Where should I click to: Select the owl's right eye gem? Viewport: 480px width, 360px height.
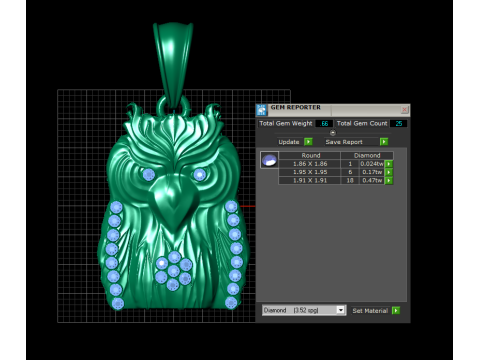(199, 174)
